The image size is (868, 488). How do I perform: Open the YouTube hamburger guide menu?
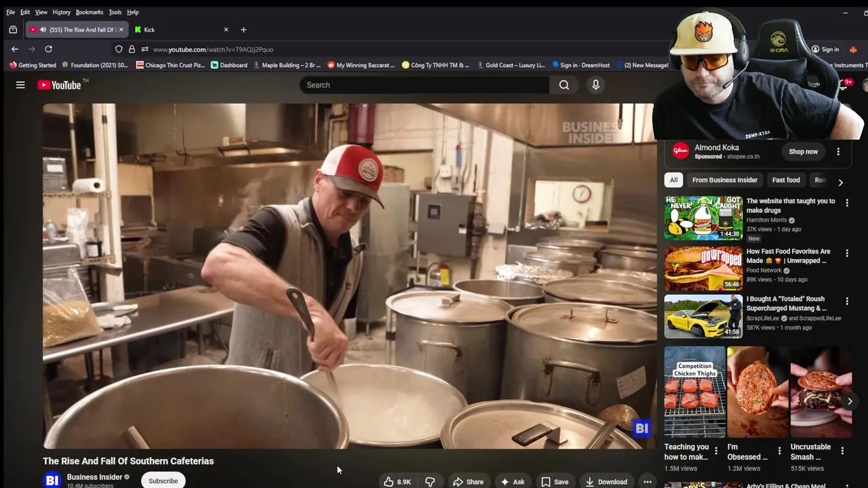[20, 85]
